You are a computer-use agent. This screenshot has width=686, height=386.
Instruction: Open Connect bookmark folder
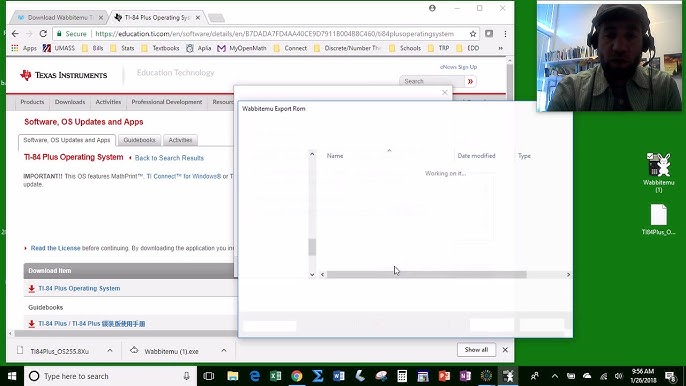pos(290,48)
